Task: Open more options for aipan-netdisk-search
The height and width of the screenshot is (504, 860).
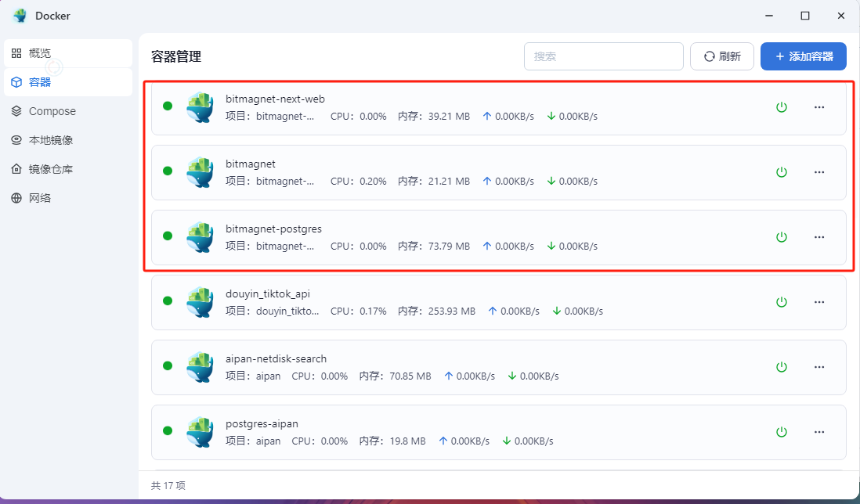Action: click(819, 367)
